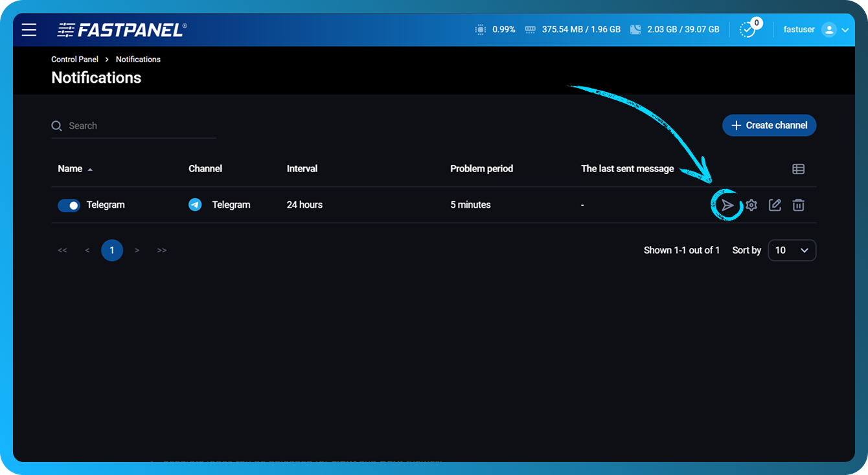Send test message to Telegram channel
Image resolution: width=868 pixels, height=475 pixels.
click(x=727, y=205)
